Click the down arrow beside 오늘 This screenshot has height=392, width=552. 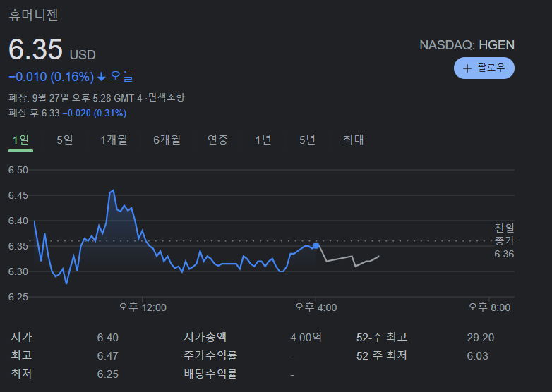[x=102, y=77]
